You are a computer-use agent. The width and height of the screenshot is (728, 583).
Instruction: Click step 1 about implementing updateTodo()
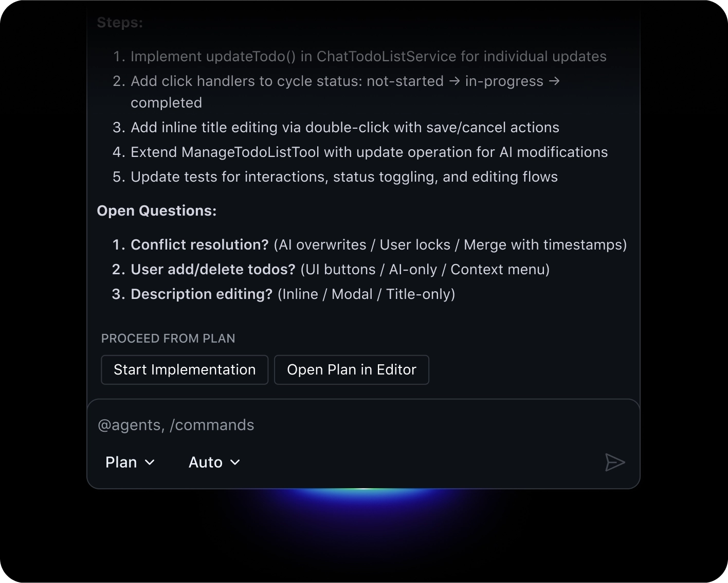coord(369,57)
